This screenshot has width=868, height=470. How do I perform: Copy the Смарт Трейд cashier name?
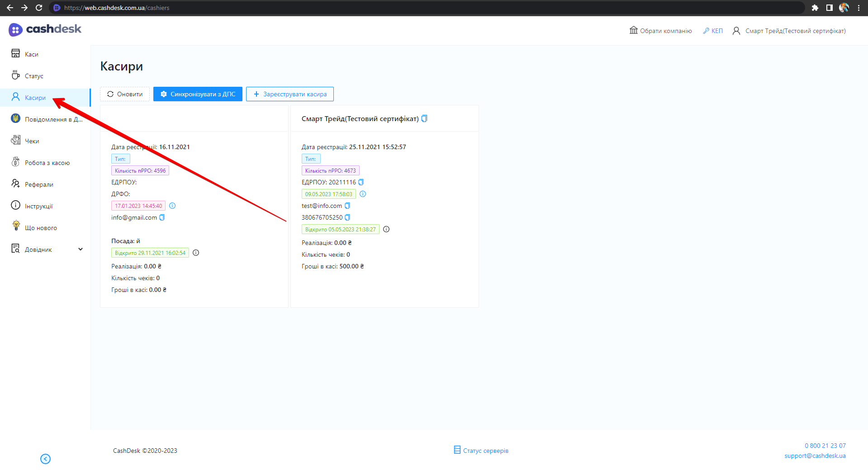424,118
